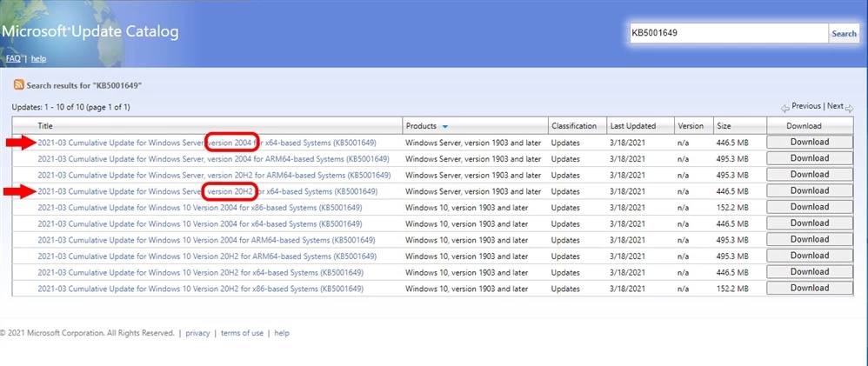
Task: Download Windows 10 Version 2004 x86 update
Action: click(810, 207)
